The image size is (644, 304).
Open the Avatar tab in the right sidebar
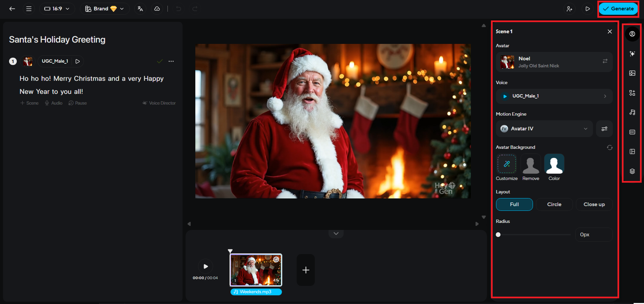[632, 34]
